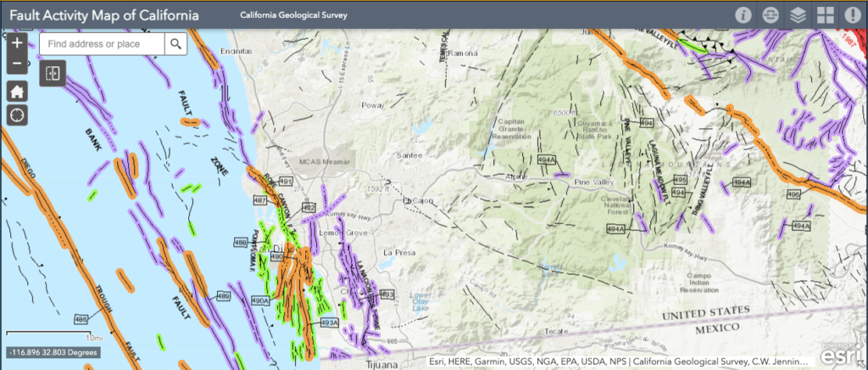868x370 pixels.
Task: Click the 490A fault label box
Action: pos(260,300)
